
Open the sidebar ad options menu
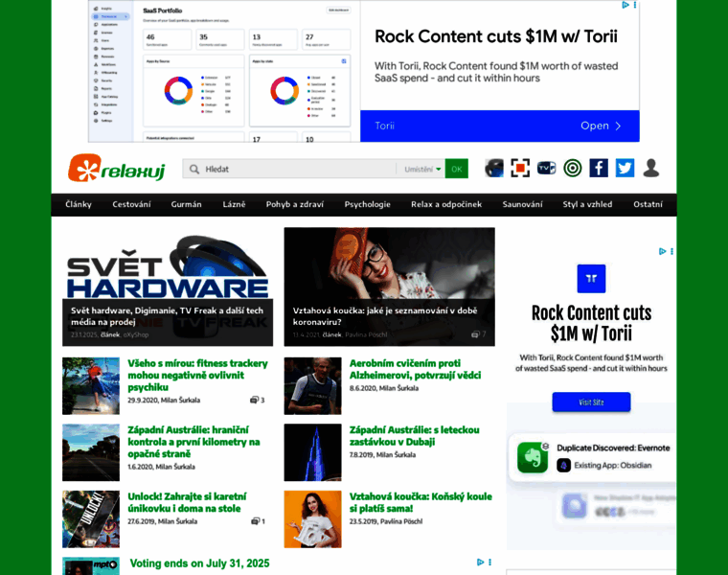671,251
